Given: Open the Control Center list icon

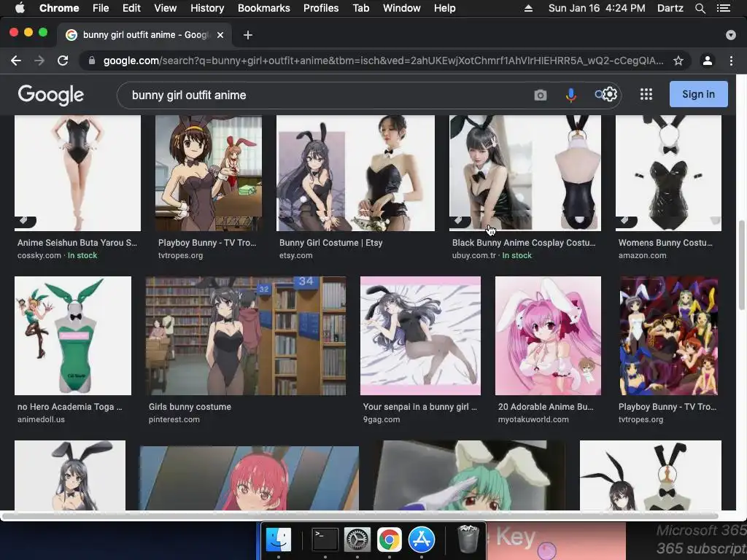Looking at the screenshot, I should tap(724, 8).
